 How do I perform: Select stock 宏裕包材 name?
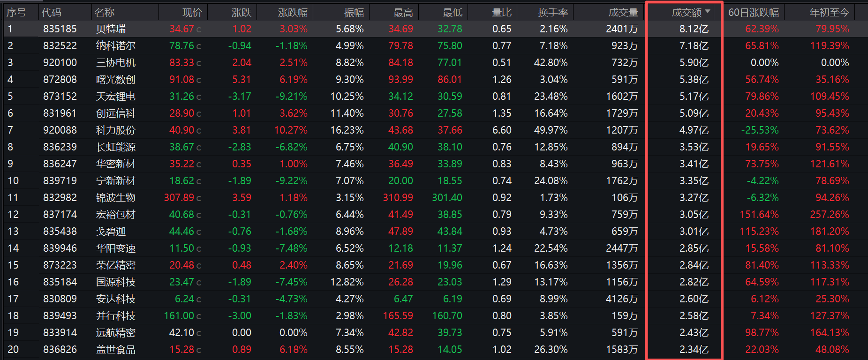(116, 215)
